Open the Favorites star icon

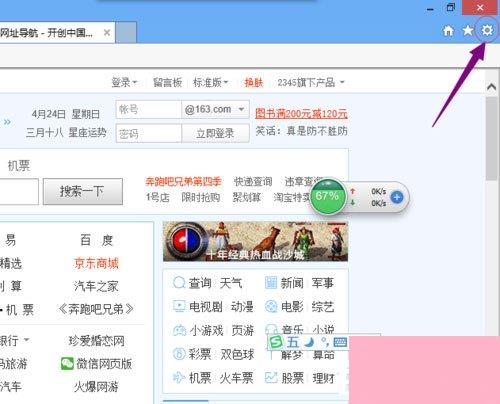point(468,31)
